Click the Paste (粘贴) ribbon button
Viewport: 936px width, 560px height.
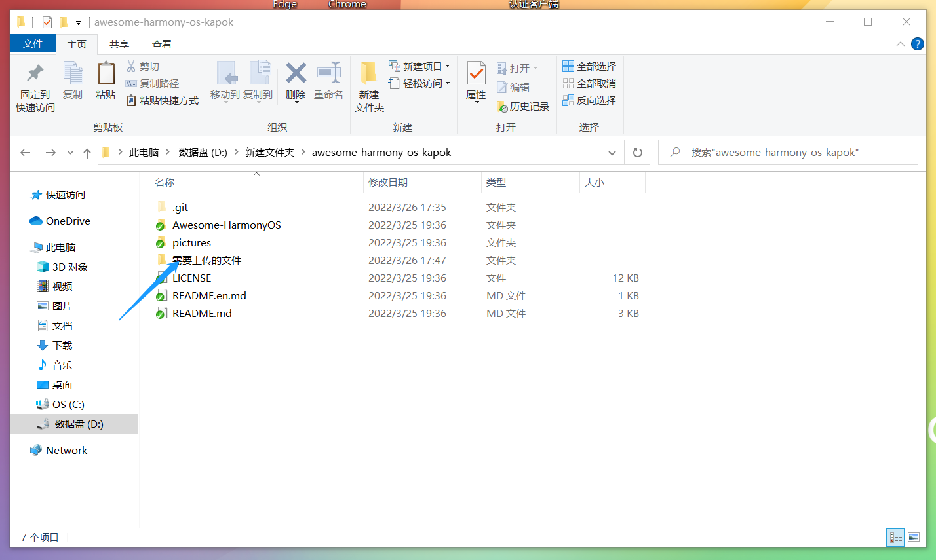pyautogui.click(x=106, y=81)
